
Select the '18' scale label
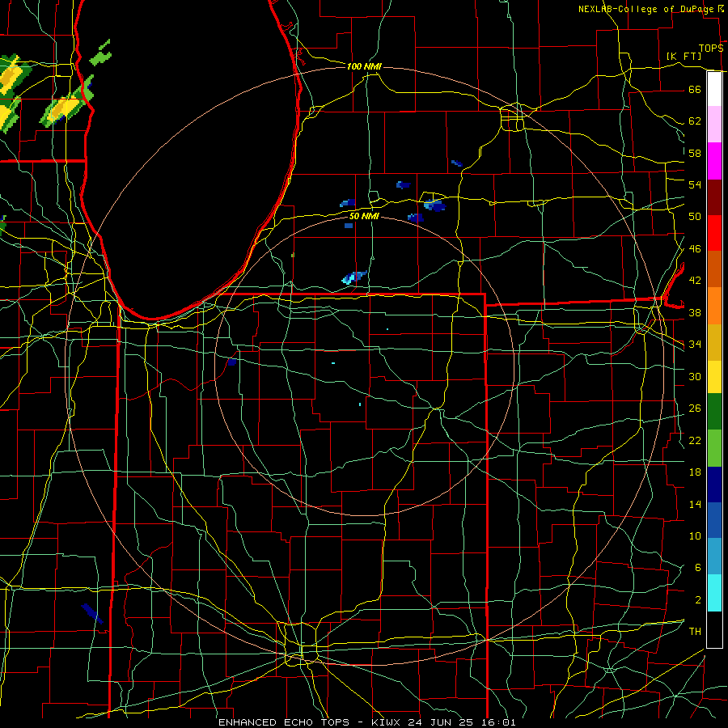tap(695, 472)
